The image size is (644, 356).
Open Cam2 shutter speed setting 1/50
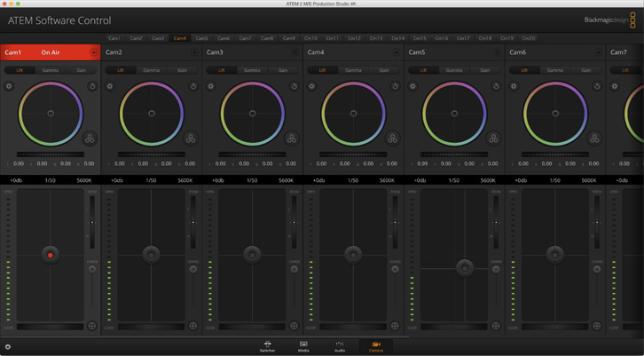151,180
